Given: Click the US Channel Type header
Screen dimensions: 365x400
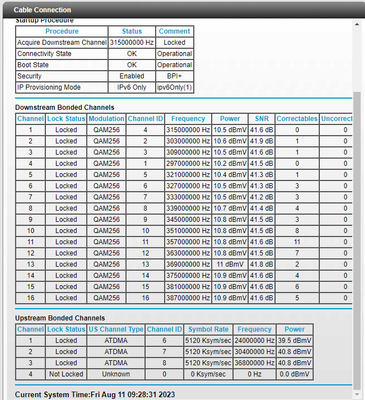Looking at the screenshot, I should (116, 329).
